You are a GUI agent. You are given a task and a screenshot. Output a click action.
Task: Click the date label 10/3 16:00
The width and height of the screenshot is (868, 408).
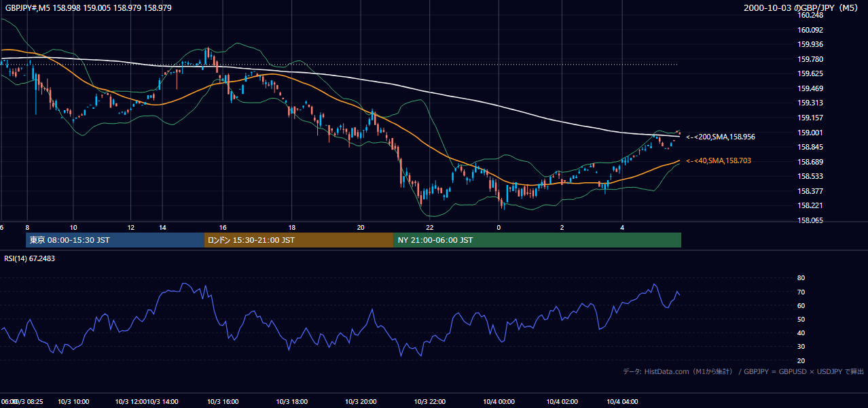223,402
